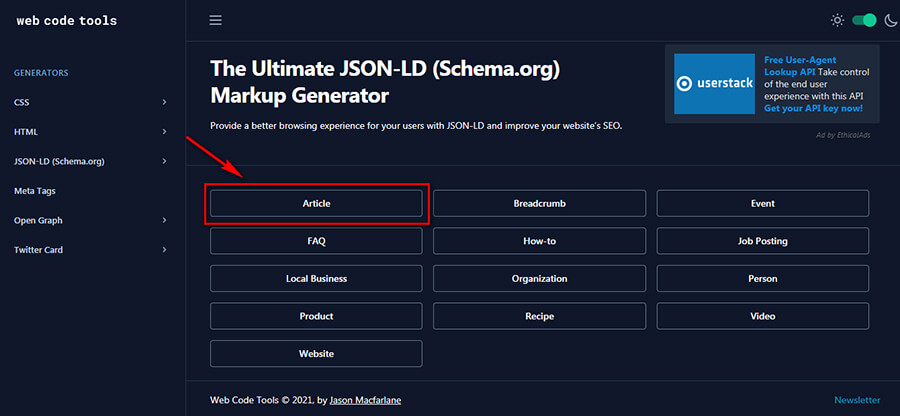900x416 pixels.
Task: Expand the Twitter Card sidebar section
Action: [x=90, y=250]
